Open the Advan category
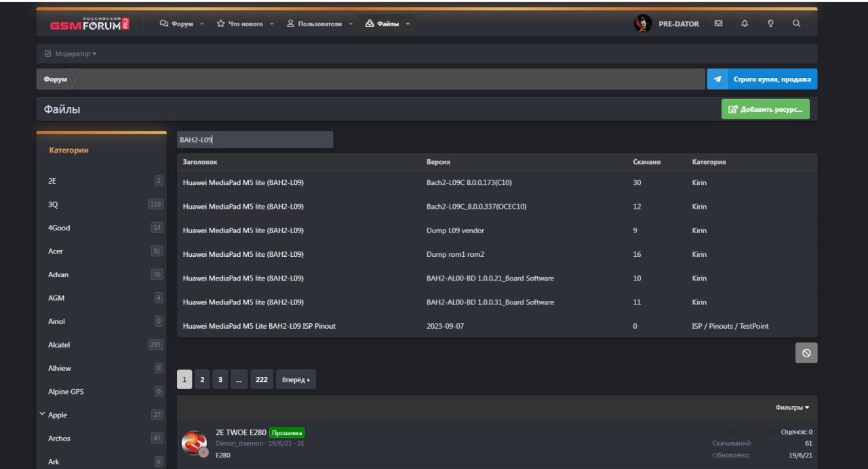The image size is (868, 469). (58, 274)
